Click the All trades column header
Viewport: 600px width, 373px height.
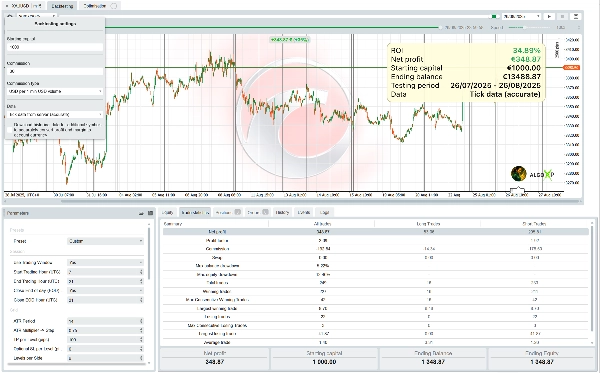tap(322, 224)
